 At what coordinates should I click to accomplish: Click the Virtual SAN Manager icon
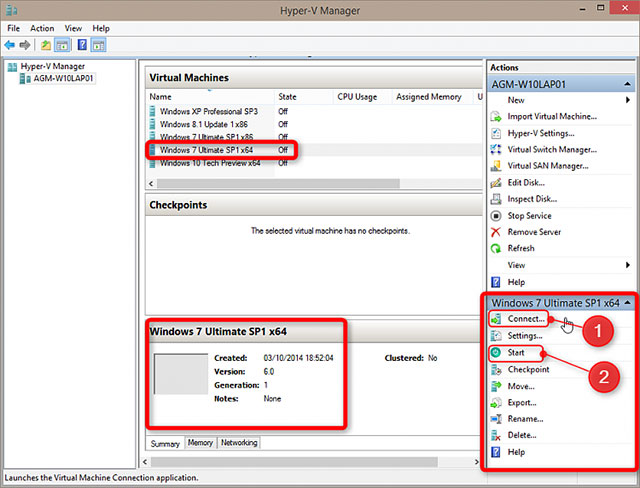click(x=496, y=166)
